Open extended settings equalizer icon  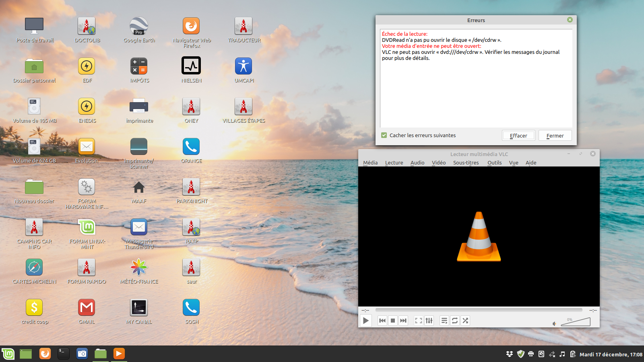point(429,321)
